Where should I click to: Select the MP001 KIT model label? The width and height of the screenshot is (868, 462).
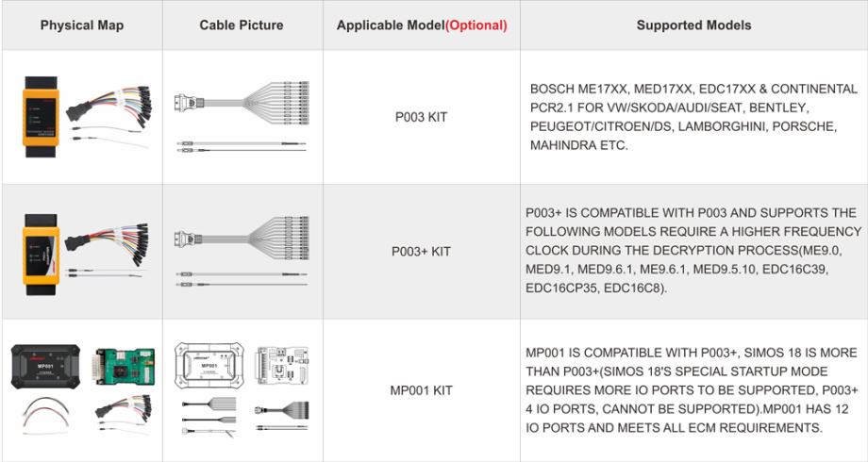pos(421,389)
